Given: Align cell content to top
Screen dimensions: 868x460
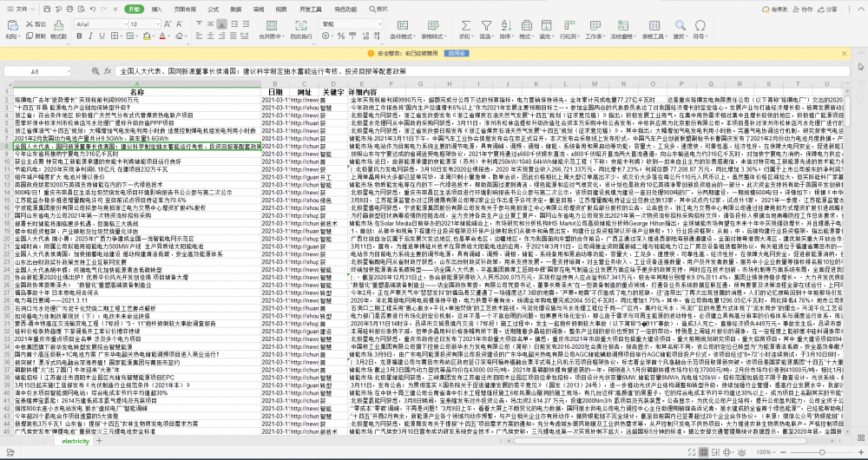Looking at the screenshot, I should [200, 24].
